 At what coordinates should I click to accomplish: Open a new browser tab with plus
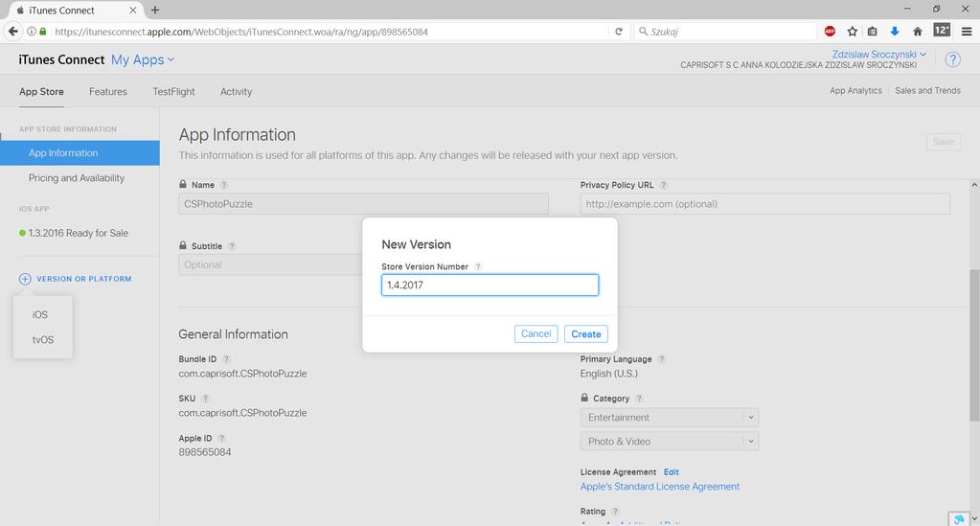[155, 10]
